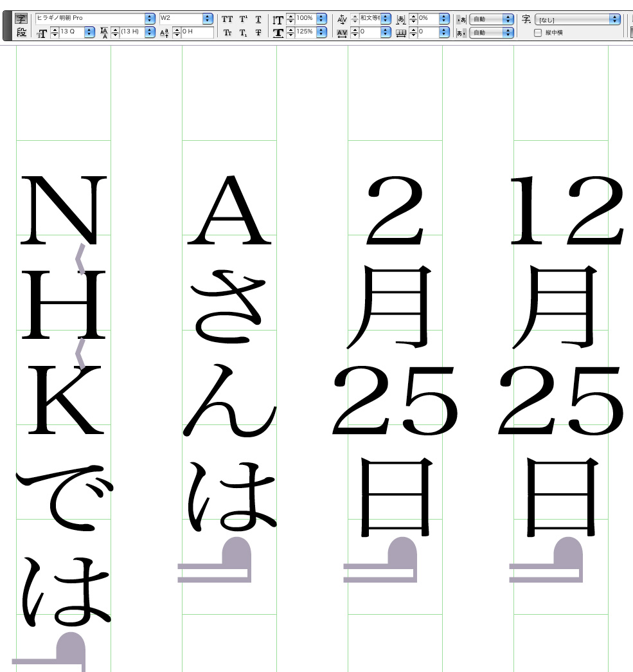This screenshot has height=672, width=633.
Task: Toggle Superscript formatting
Action: click(244, 19)
